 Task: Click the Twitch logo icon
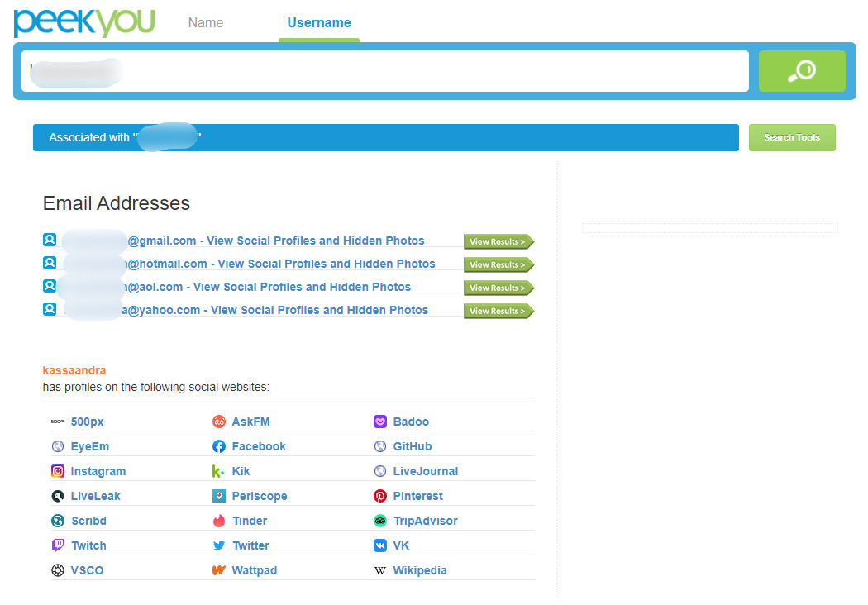58,545
